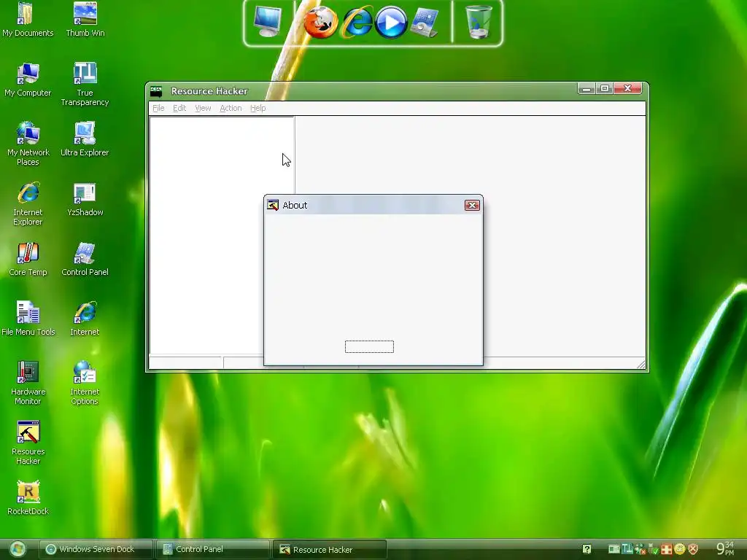Viewport: 747px width, 560px height.
Task: Open the Action menu in Resource Hacker
Action: (231, 108)
